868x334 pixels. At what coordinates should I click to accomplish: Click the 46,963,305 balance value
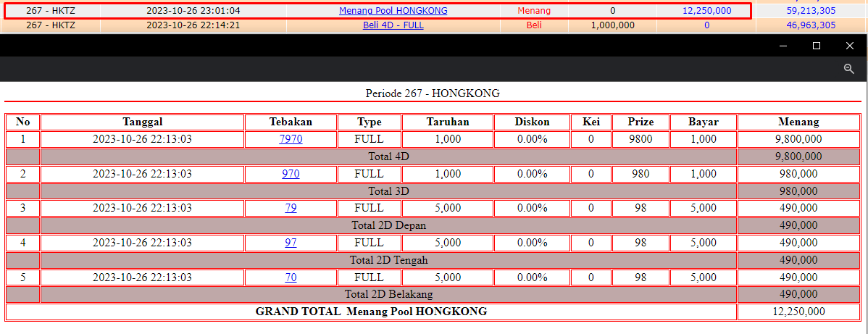click(x=811, y=25)
